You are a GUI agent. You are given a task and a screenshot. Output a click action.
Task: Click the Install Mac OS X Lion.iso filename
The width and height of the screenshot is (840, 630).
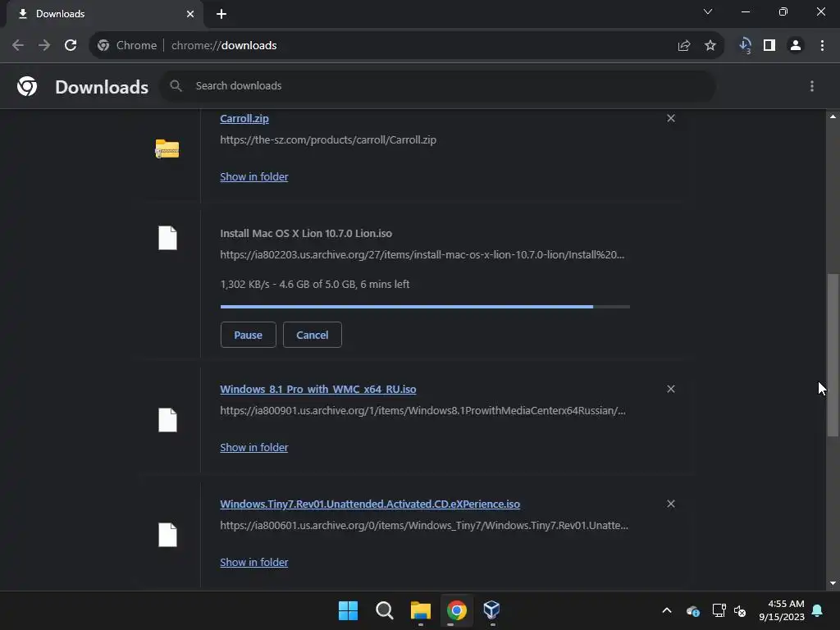coord(306,234)
